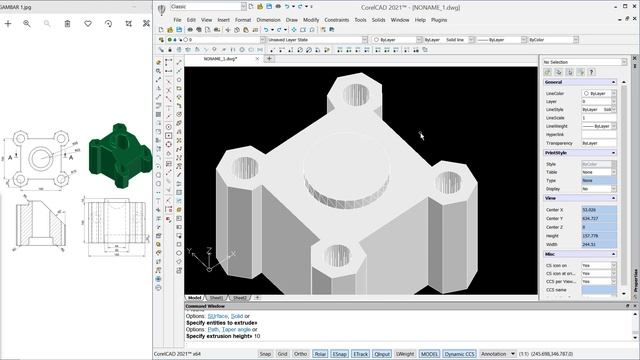Screen dimensions: 640x360
Task: Click the LineScale value field
Action: (x=599, y=118)
